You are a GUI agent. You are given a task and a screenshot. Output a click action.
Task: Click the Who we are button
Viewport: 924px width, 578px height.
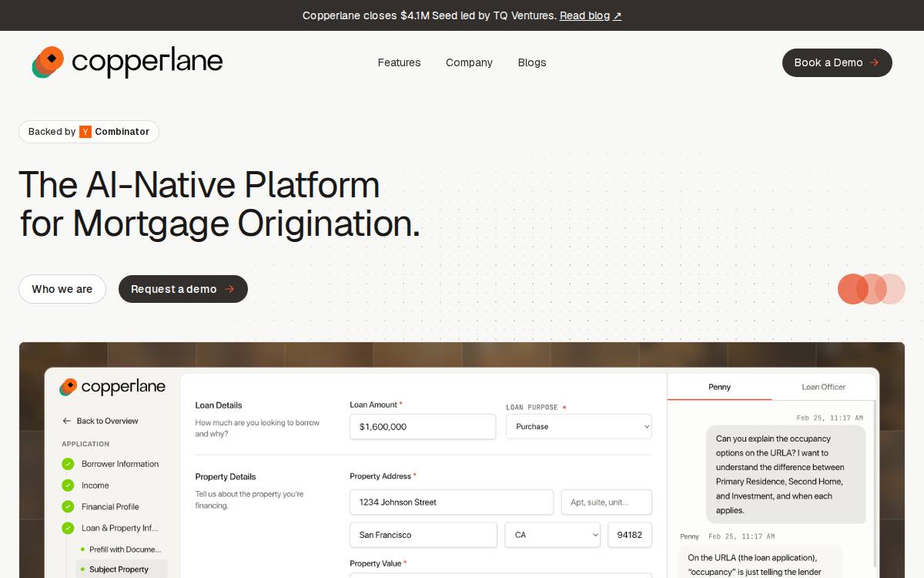coord(62,289)
